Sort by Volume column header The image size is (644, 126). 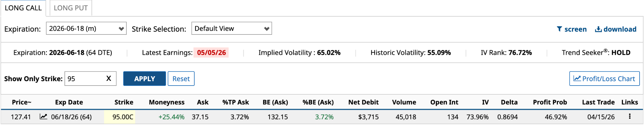[x=404, y=102]
